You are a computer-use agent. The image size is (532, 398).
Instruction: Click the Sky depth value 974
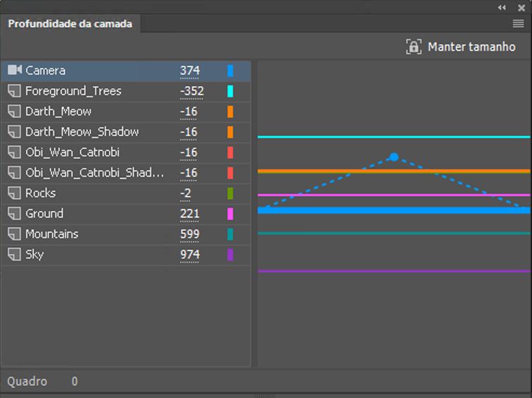coord(189,255)
